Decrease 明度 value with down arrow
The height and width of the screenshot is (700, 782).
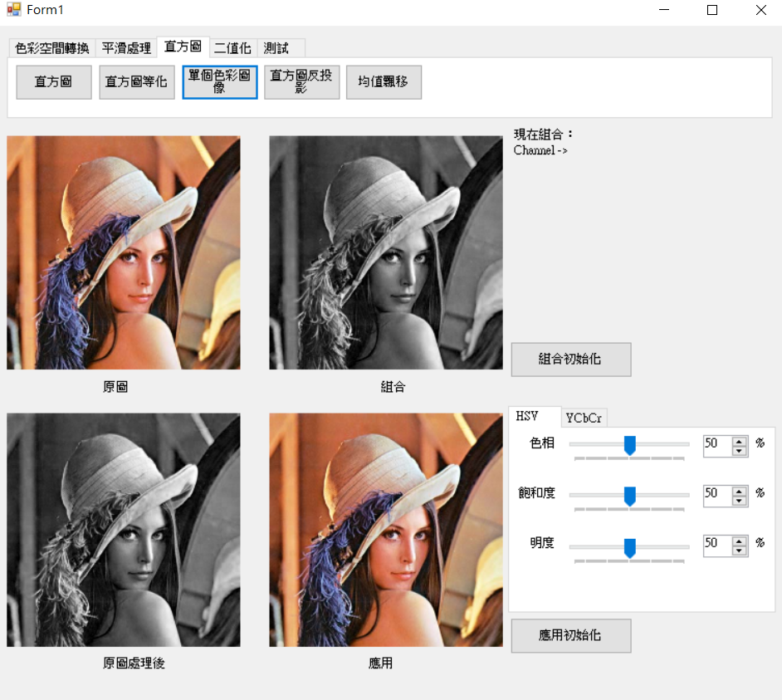(x=739, y=551)
